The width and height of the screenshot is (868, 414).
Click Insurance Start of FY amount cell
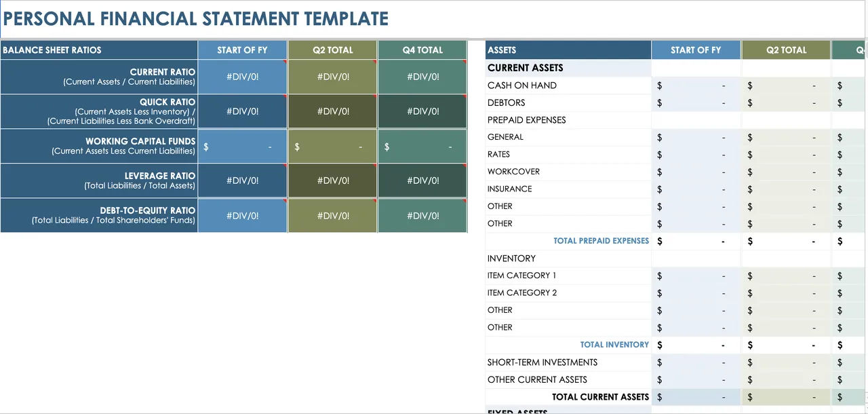pos(696,189)
